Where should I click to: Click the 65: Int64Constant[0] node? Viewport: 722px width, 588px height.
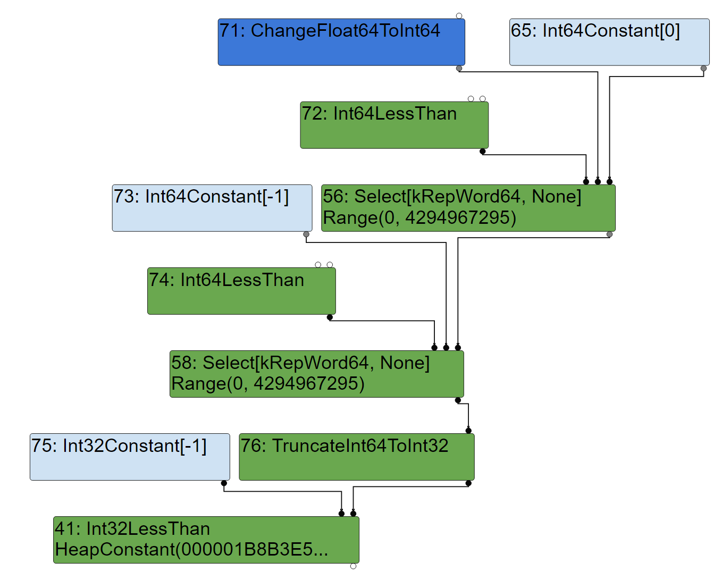609,43
